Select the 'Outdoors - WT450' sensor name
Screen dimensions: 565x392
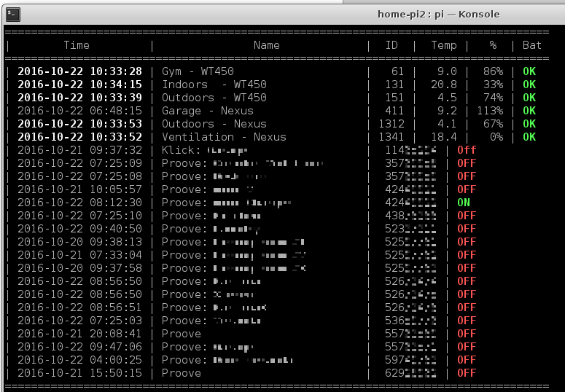[x=214, y=98]
